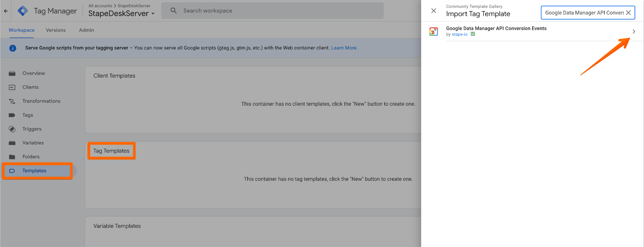Click the Community Template Gallery label

click(x=474, y=6)
